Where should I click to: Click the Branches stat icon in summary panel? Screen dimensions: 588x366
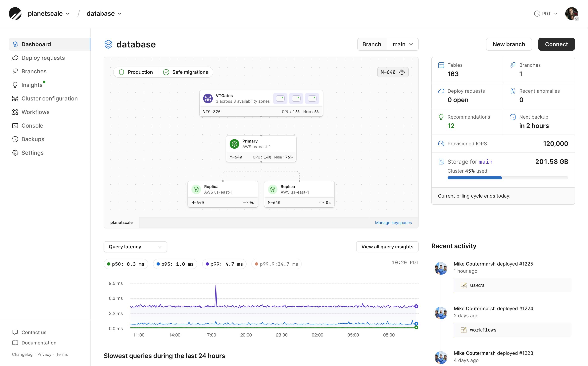click(x=513, y=65)
